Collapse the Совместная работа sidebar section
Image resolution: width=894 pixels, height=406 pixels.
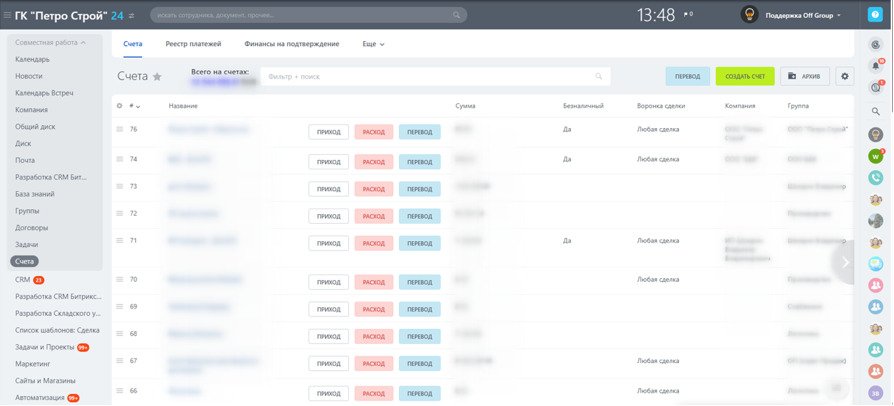pyautogui.click(x=51, y=42)
